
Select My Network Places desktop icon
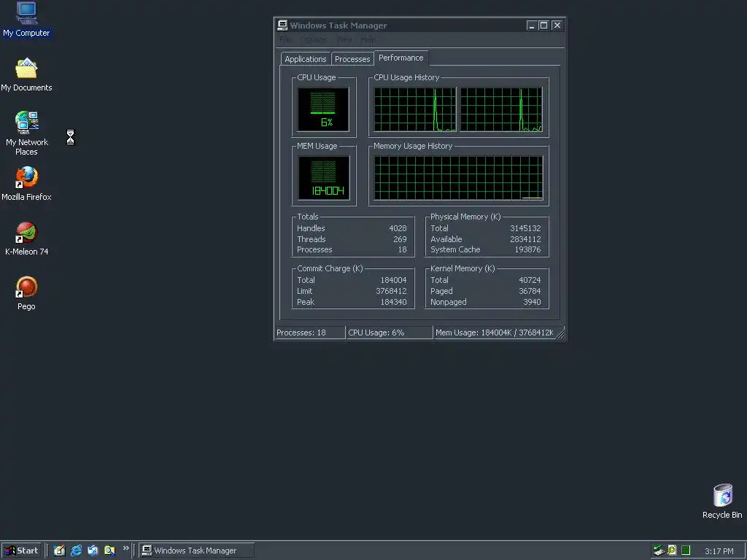pos(26,133)
